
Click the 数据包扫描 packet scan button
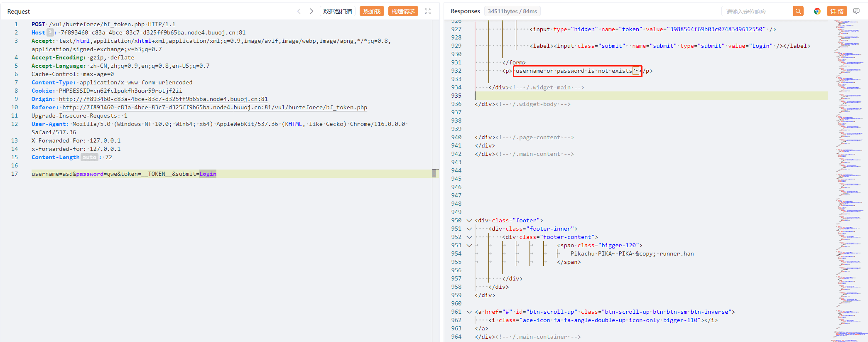point(338,11)
